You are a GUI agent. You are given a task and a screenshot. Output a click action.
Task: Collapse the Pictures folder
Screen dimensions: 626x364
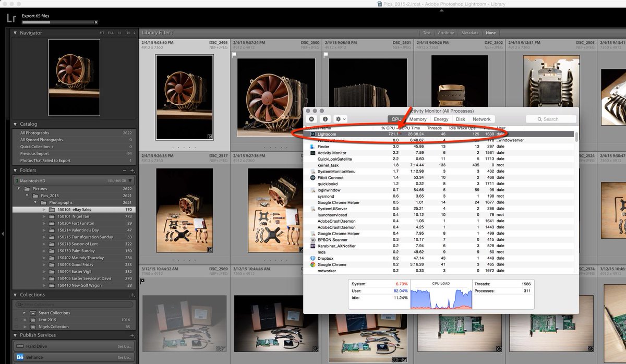(20, 189)
